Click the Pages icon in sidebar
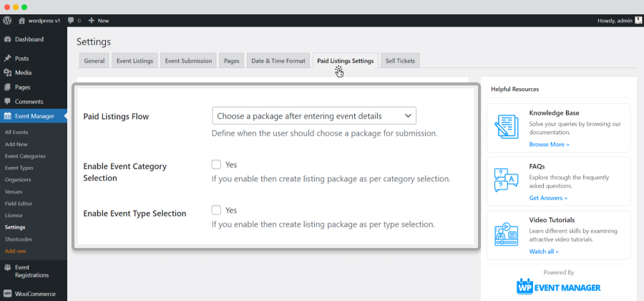This screenshot has height=301, width=644. 7,87
